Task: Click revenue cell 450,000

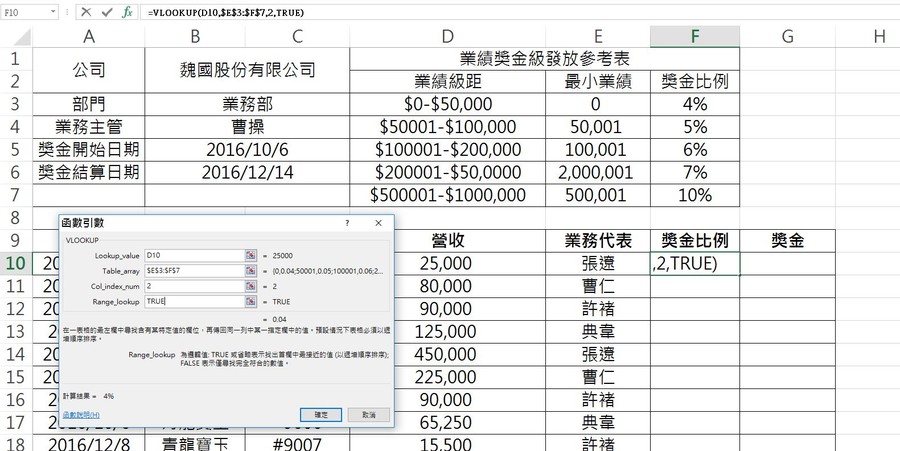Action: [x=447, y=354]
